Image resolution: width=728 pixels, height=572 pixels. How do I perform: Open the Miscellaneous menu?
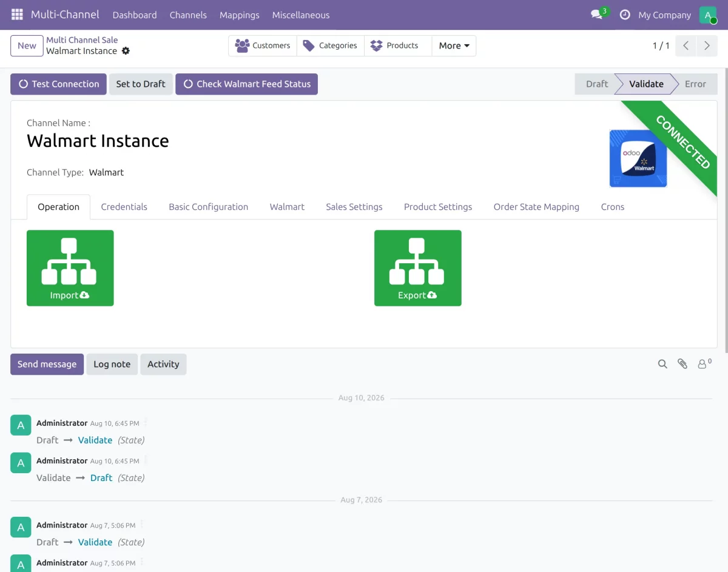click(301, 15)
